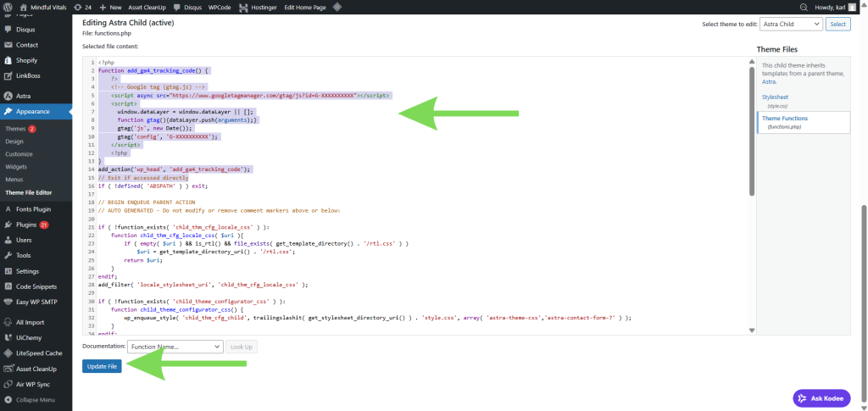Image resolution: width=868 pixels, height=411 pixels.
Task: Collapse the admin sidebar menu
Action: point(36,400)
